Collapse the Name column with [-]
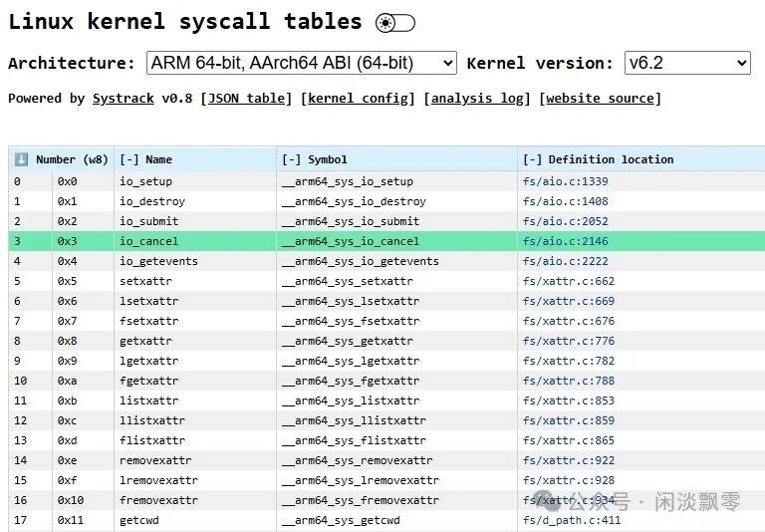765x532 pixels. click(x=129, y=159)
